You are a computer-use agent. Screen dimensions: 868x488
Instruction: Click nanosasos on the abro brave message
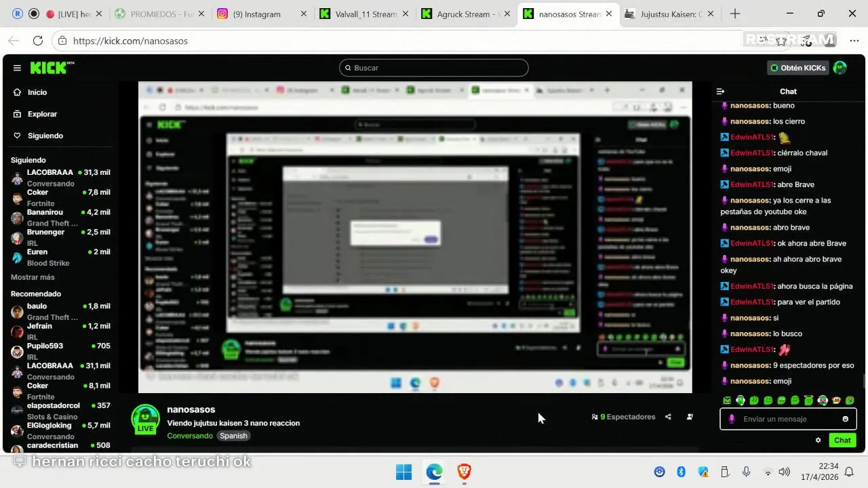click(x=751, y=227)
